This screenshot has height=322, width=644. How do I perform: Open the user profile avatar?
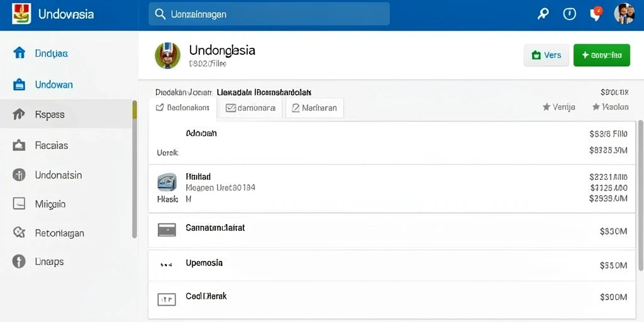click(625, 14)
